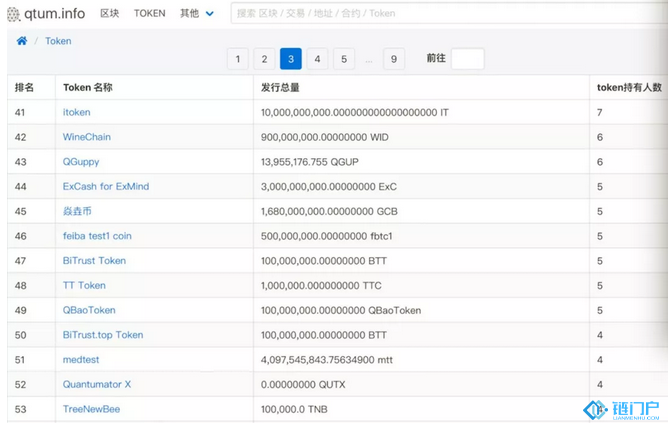Open the Quantumator X token link

tap(97, 385)
